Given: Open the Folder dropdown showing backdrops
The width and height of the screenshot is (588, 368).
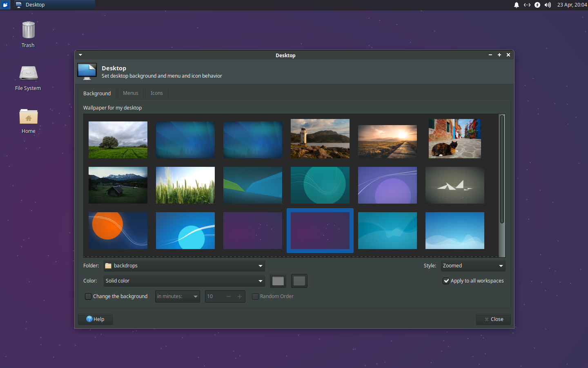Looking at the screenshot, I should (184, 266).
